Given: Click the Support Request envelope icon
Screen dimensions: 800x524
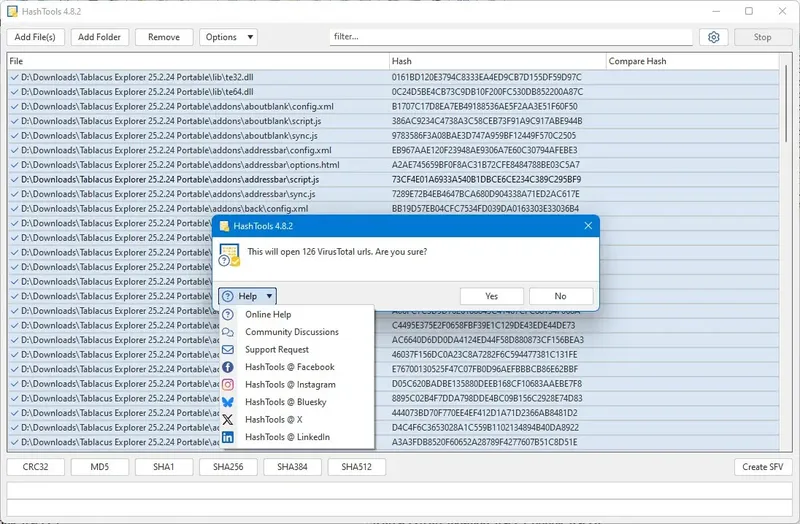Looking at the screenshot, I should pos(228,350).
